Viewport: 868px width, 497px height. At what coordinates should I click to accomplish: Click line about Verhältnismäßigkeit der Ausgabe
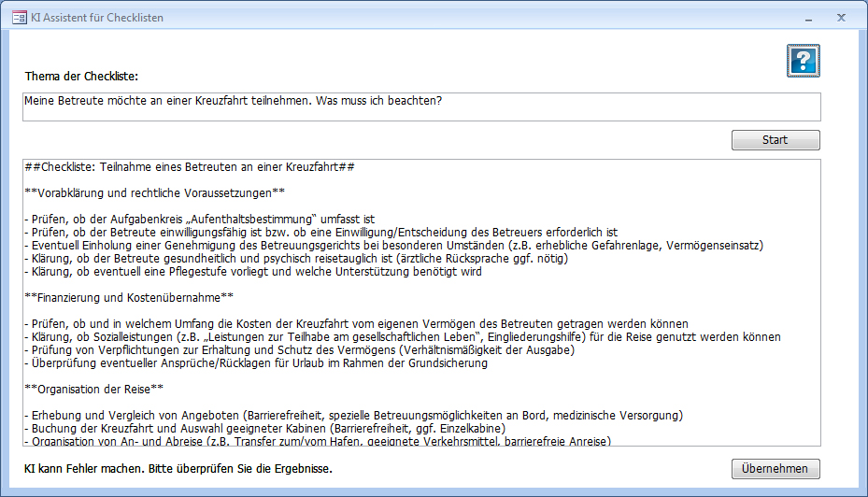click(x=300, y=350)
